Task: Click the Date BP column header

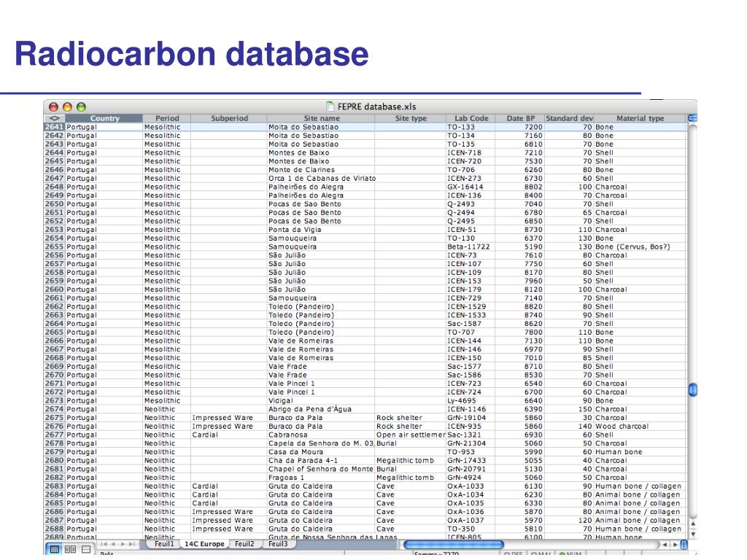Action: 520,118
